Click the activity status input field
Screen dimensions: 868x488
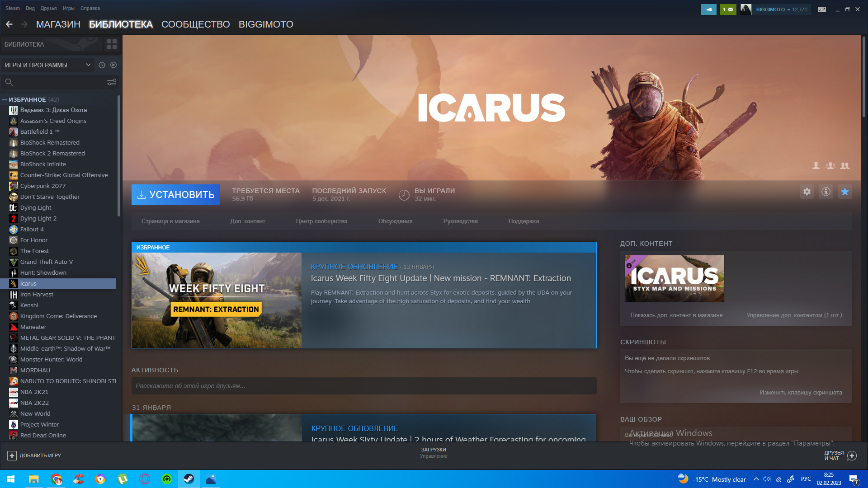tap(364, 386)
